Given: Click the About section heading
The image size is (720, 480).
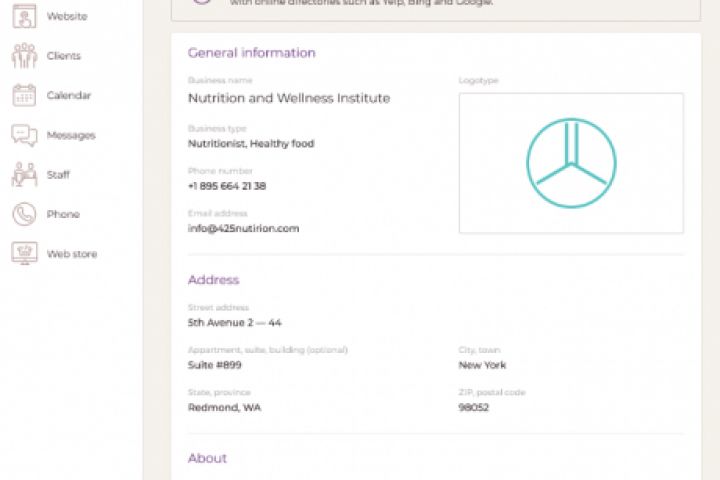Looking at the screenshot, I should pyautogui.click(x=207, y=458).
